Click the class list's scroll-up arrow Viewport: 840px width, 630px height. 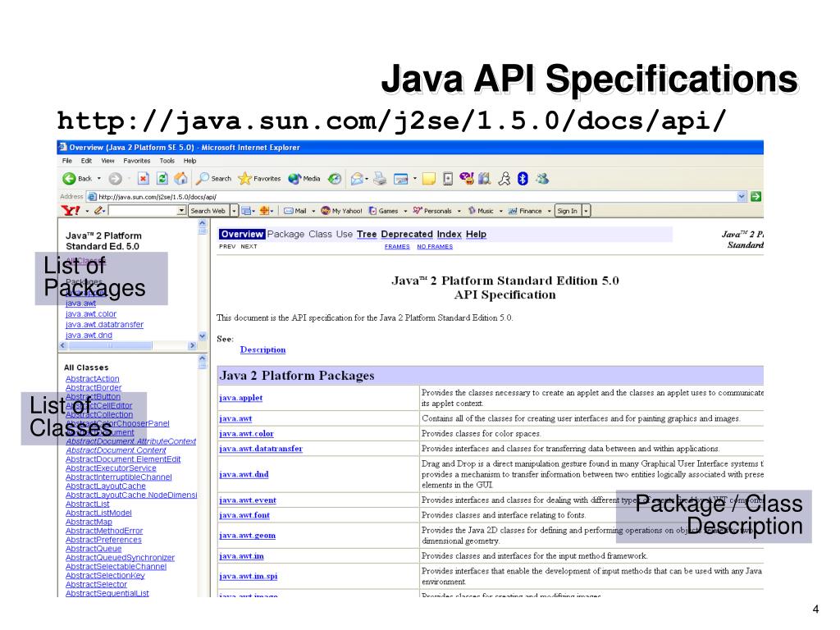[x=203, y=358]
